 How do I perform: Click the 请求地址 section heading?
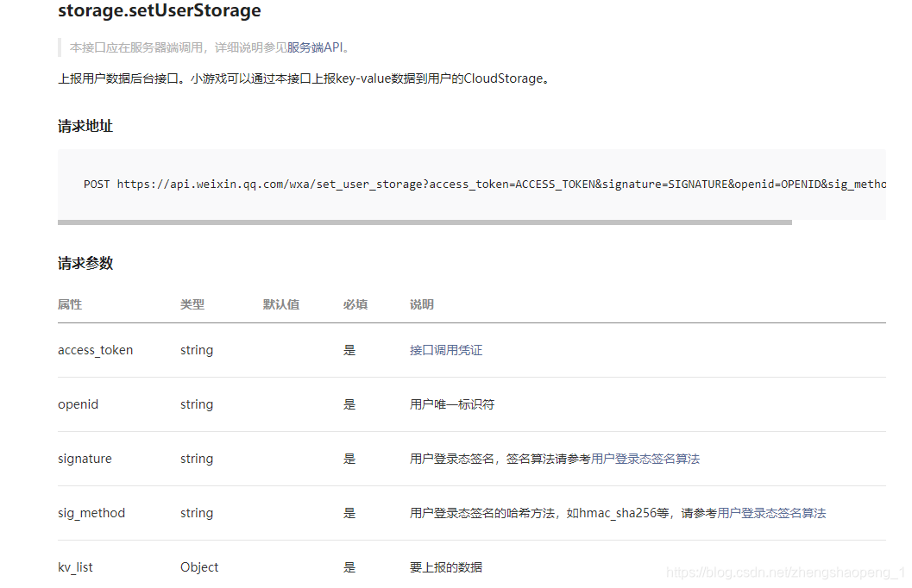(x=85, y=126)
